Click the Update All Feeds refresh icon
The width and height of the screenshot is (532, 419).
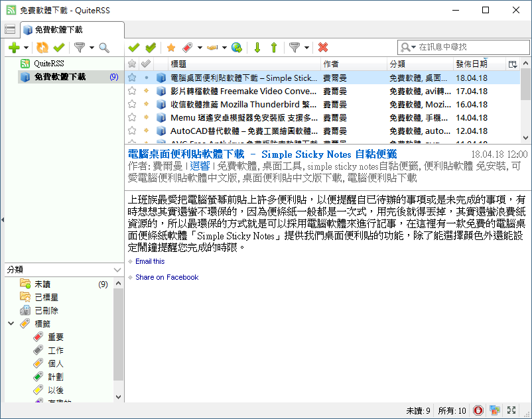tap(43, 47)
